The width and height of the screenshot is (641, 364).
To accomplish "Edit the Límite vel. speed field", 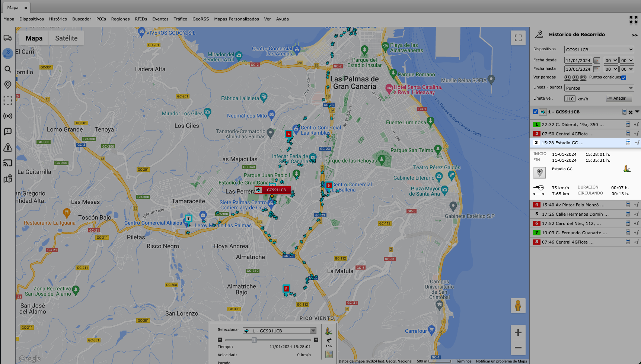I will [570, 99].
